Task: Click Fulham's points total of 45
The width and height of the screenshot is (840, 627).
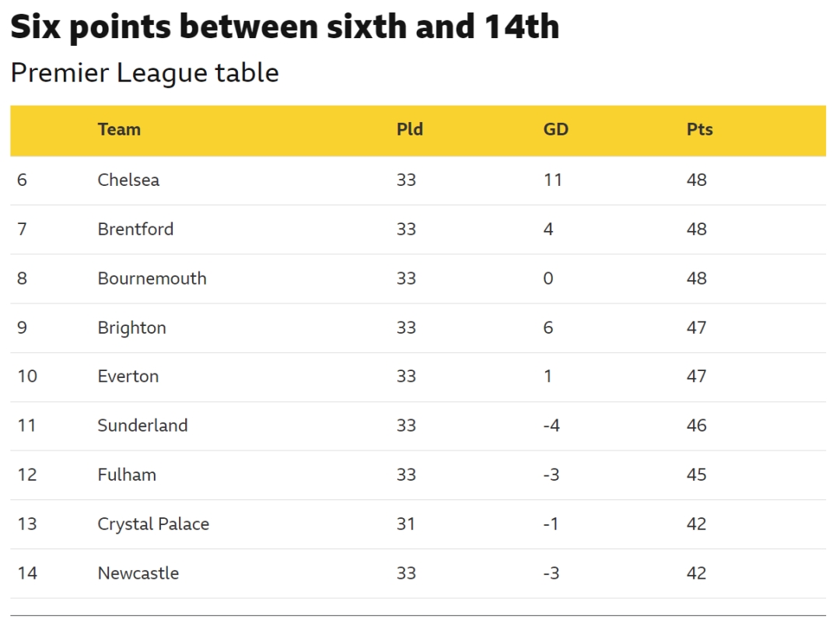Action: [x=696, y=475]
